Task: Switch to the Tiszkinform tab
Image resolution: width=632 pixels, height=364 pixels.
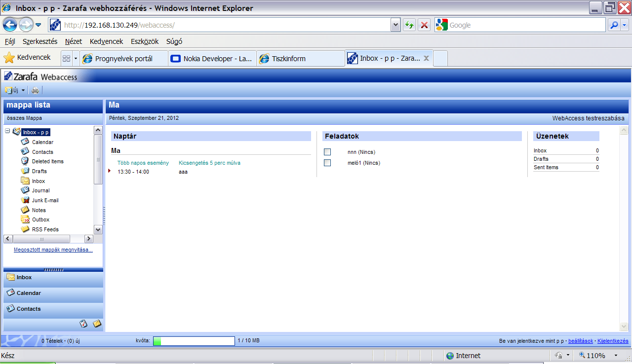Action: pyautogui.click(x=300, y=58)
